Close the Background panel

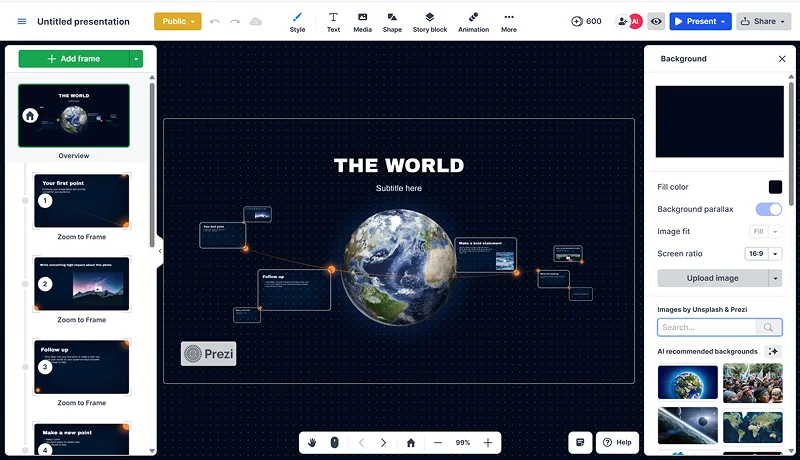(x=782, y=59)
